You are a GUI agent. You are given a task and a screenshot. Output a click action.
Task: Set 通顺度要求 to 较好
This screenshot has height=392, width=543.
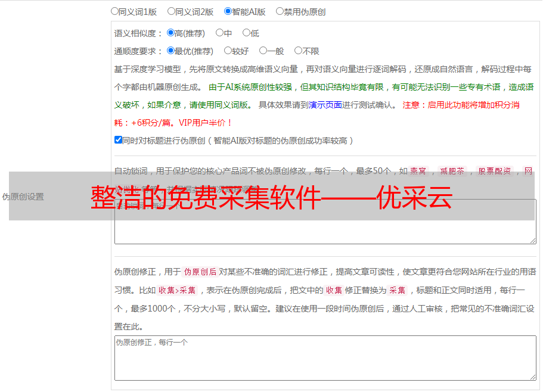pos(228,51)
